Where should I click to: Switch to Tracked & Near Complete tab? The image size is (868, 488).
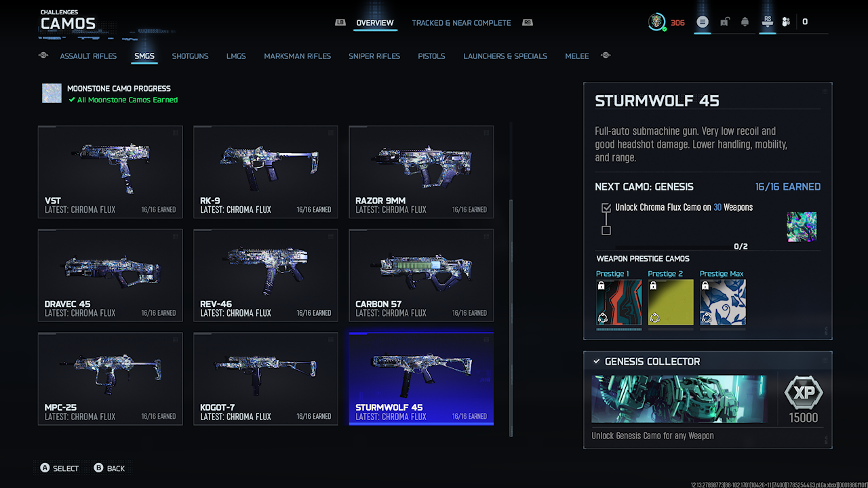(x=461, y=22)
